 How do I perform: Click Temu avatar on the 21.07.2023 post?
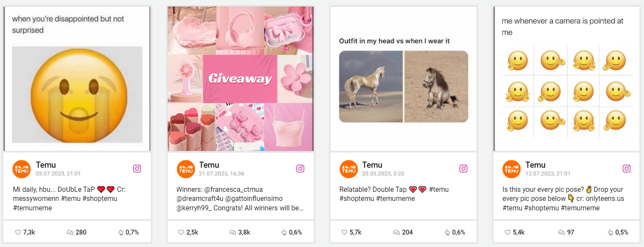186,169
